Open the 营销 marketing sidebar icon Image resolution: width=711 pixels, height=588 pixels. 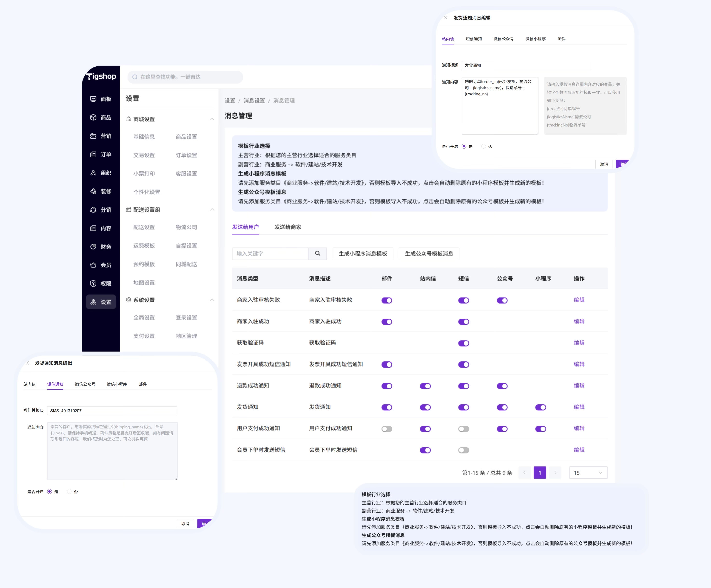93,136
